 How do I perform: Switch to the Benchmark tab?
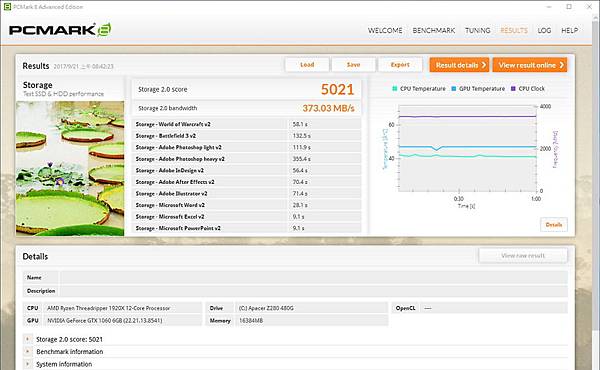(x=434, y=30)
